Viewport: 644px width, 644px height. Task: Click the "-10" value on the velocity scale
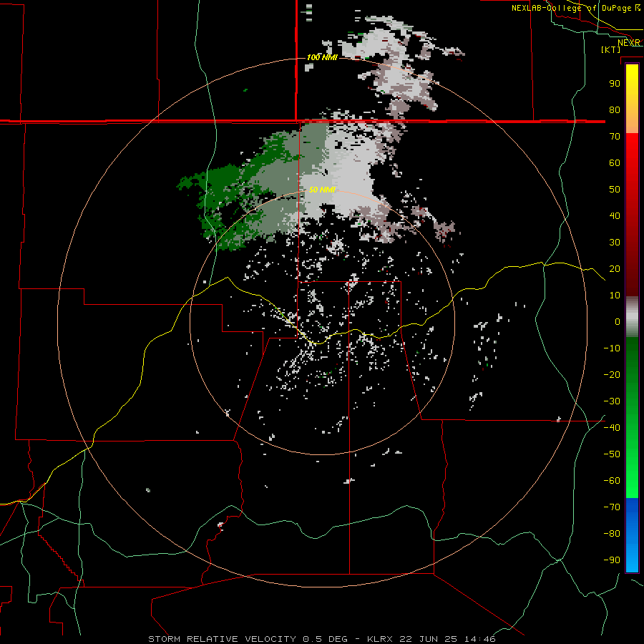612,348
